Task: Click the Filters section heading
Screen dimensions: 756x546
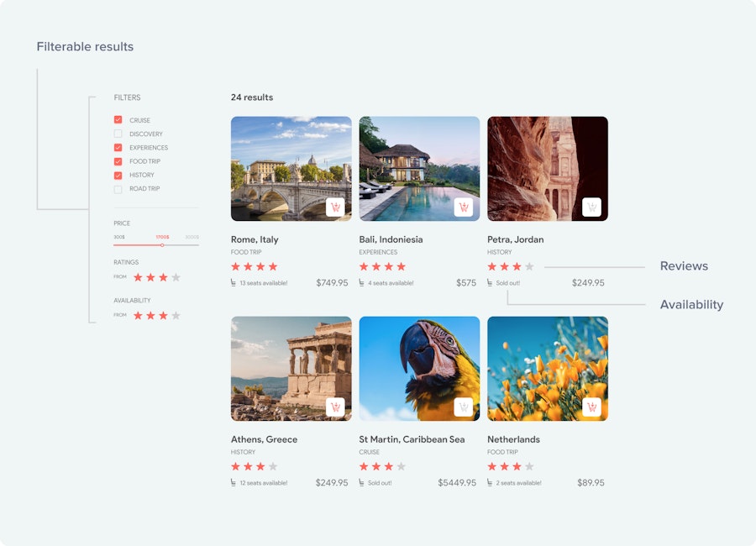Action: [126, 97]
